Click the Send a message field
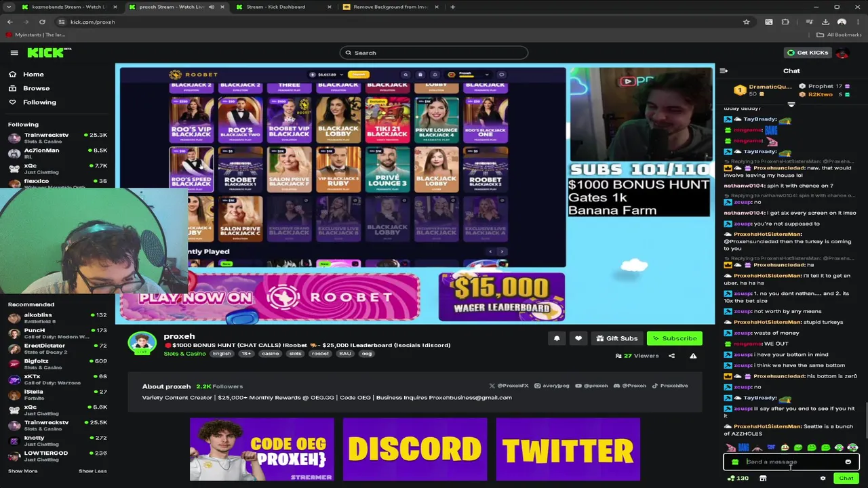This screenshot has height=488, width=868. [791, 462]
